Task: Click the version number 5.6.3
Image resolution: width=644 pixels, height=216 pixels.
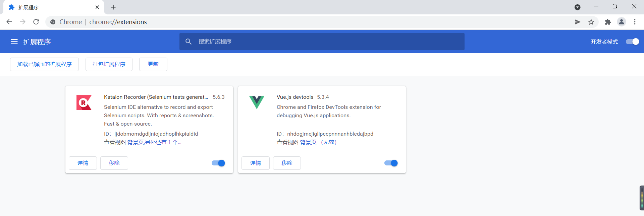Action: [x=219, y=97]
